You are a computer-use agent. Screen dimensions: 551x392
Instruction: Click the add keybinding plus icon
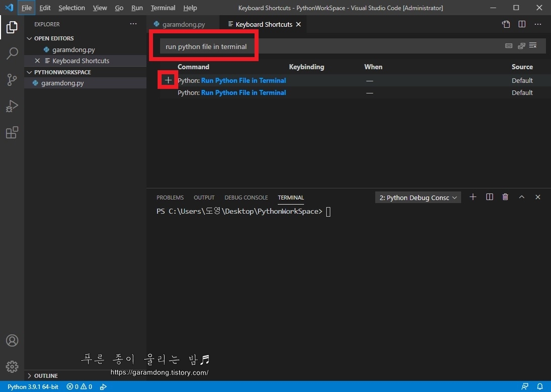[168, 80]
